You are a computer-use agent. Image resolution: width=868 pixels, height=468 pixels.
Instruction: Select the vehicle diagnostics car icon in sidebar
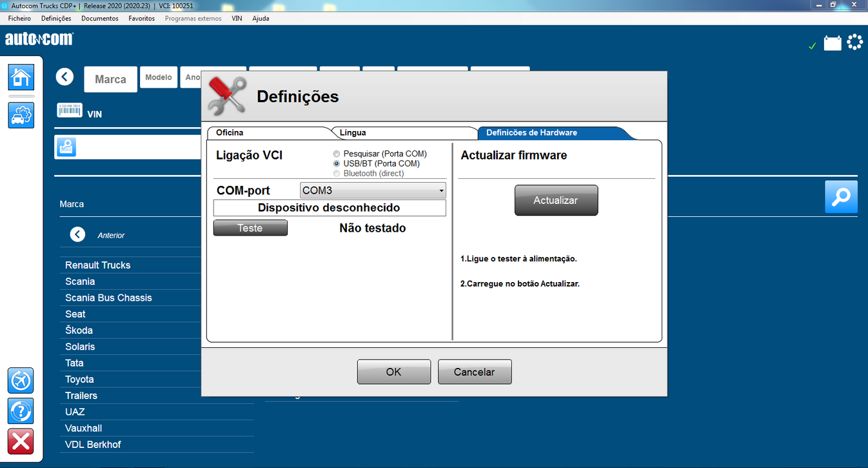20,116
